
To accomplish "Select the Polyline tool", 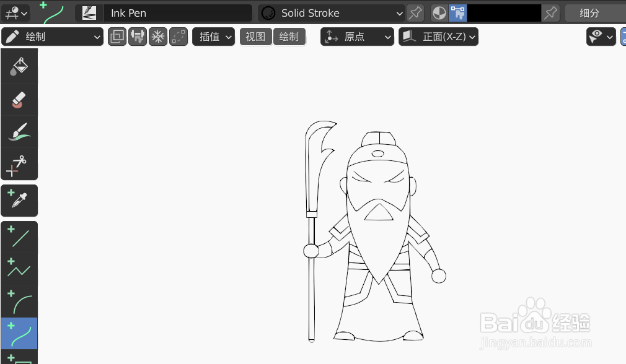I will point(19,269).
